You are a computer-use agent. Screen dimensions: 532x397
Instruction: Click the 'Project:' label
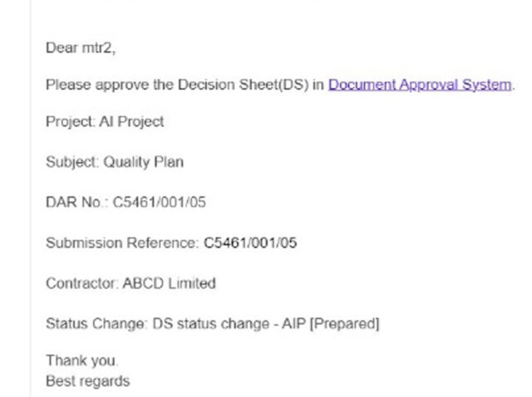[71, 121]
